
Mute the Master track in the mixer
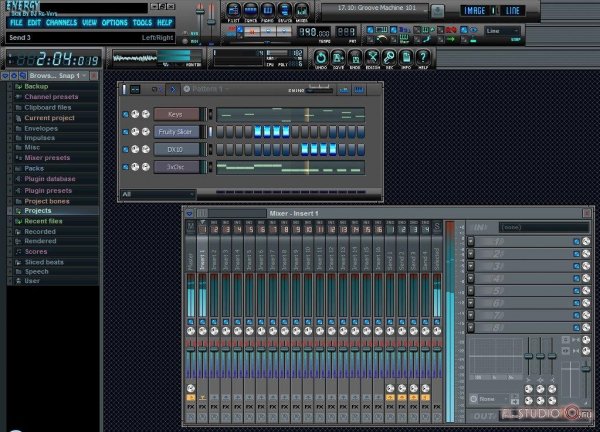pos(191,322)
